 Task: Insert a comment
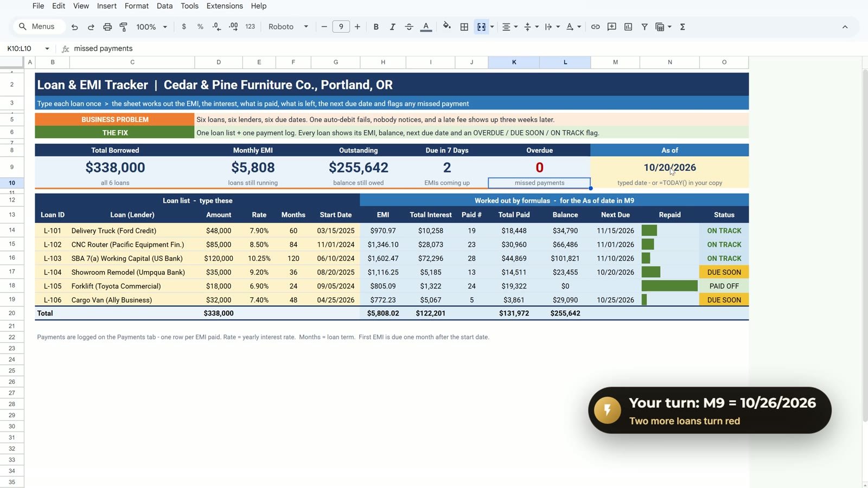[612, 27]
